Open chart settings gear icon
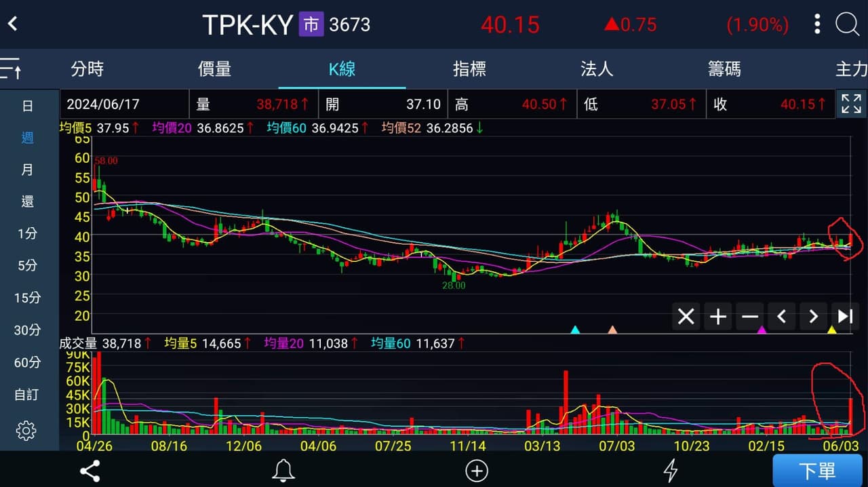Viewport: 868px width, 487px height. click(x=26, y=430)
